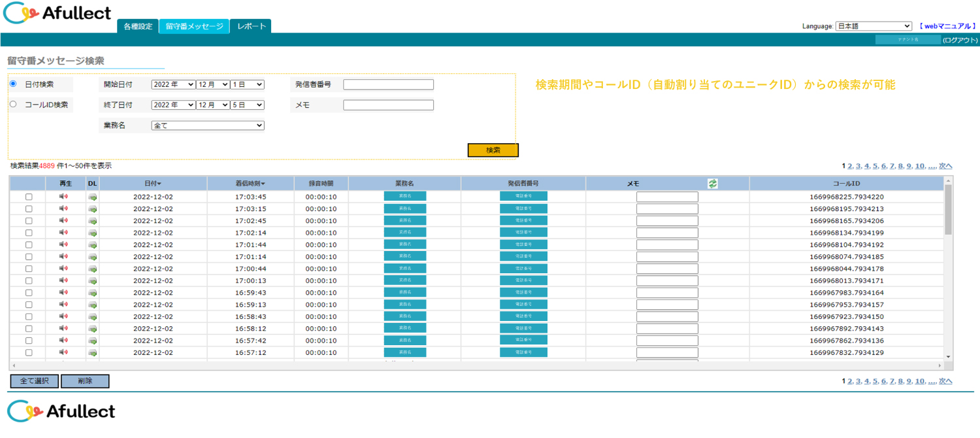Click the 検索 search button
The width and height of the screenshot is (980, 438).
(493, 150)
